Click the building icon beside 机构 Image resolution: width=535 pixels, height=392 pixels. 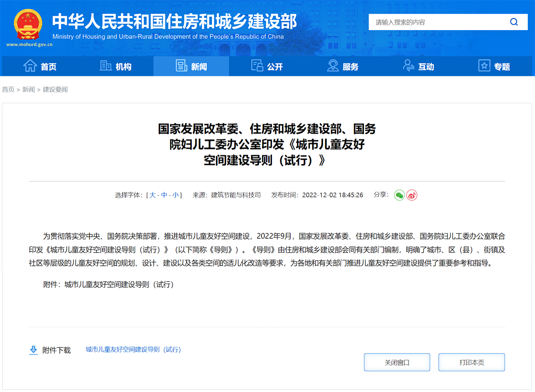click(106, 66)
